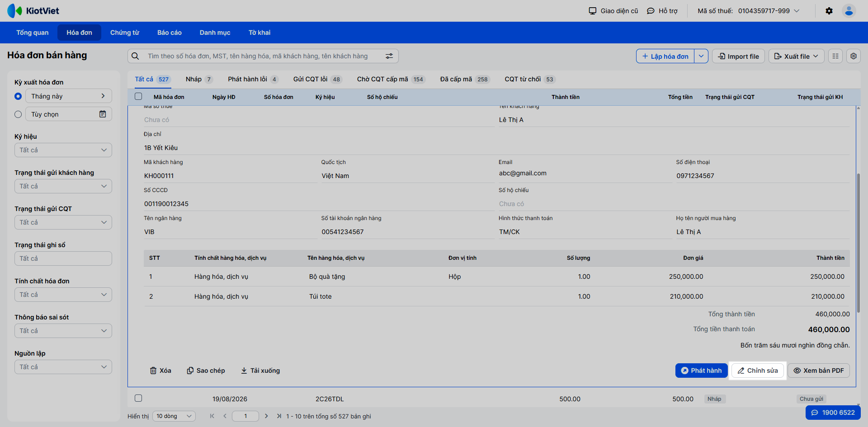Viewport: 868px width, 427px height.
Task: Copy the invoice with Sao chép
Action: coord(206,371)
